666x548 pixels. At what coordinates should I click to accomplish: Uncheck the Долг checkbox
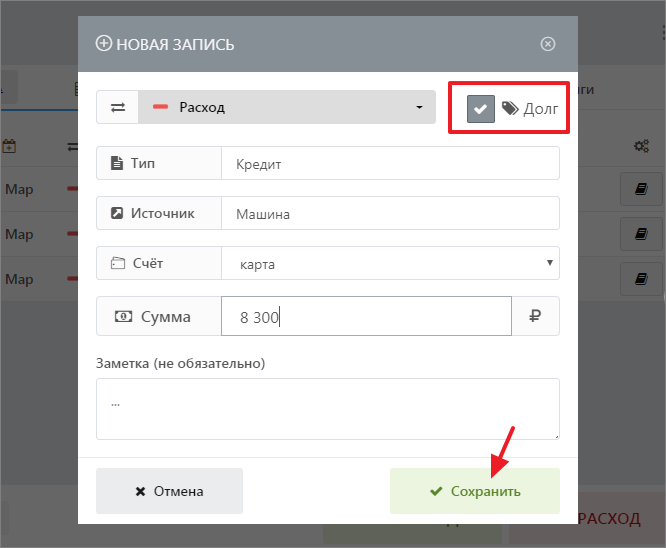click(481, 108)
